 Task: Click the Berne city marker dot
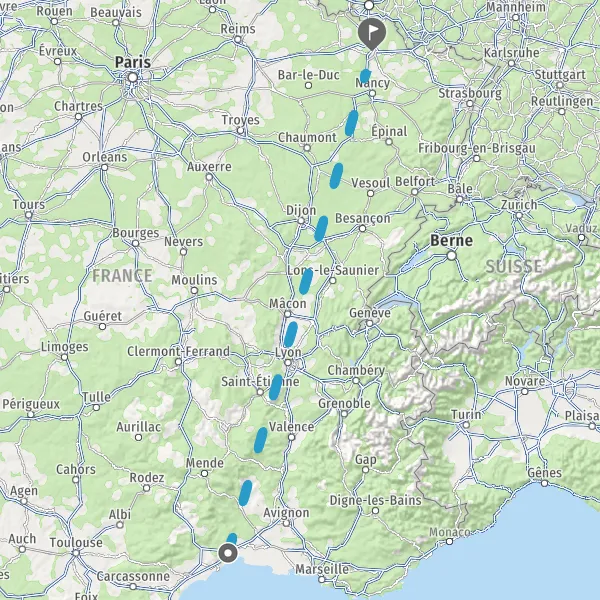click(452, 255)
